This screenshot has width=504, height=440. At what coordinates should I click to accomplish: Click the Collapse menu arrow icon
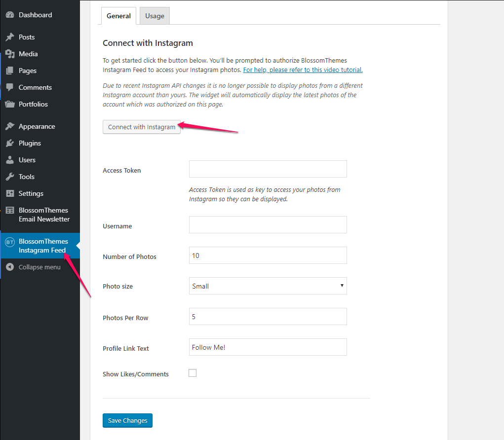click(x=10, y=267)
